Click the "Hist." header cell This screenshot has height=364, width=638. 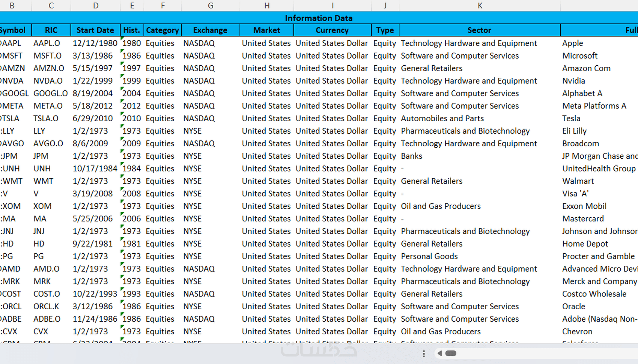tap(132, 30)
